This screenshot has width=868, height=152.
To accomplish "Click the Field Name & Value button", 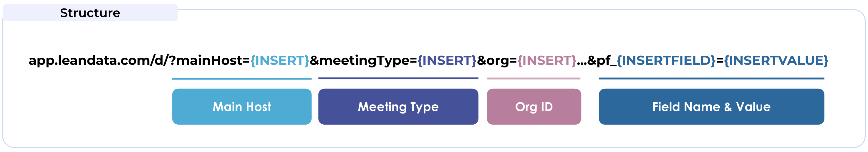I will tap(711, 107).
